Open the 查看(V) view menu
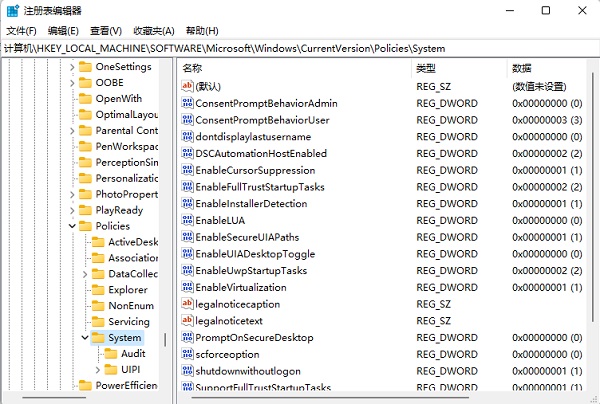Screen dimensions: 600x404 point(105,31)
